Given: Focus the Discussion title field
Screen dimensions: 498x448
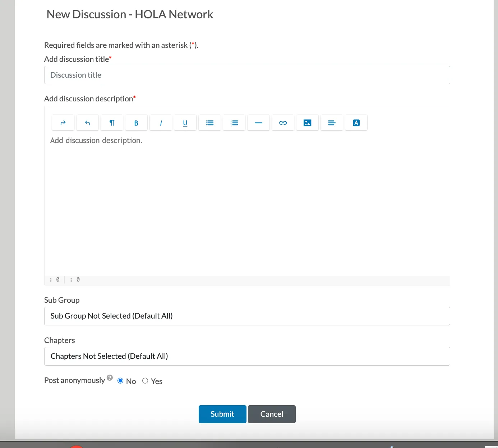Looking at the screenshot, I should pos(247,75).
